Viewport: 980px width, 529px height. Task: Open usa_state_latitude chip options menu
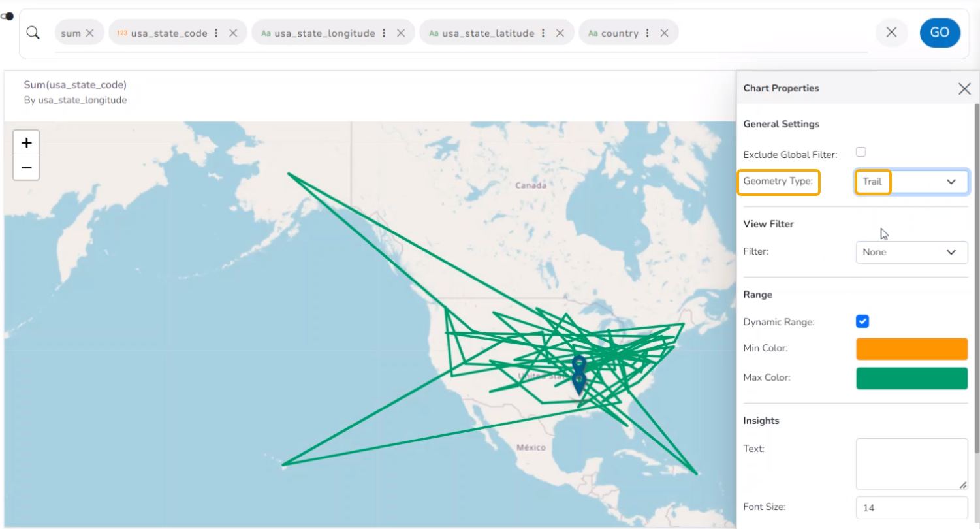click(x=543, y=33)
